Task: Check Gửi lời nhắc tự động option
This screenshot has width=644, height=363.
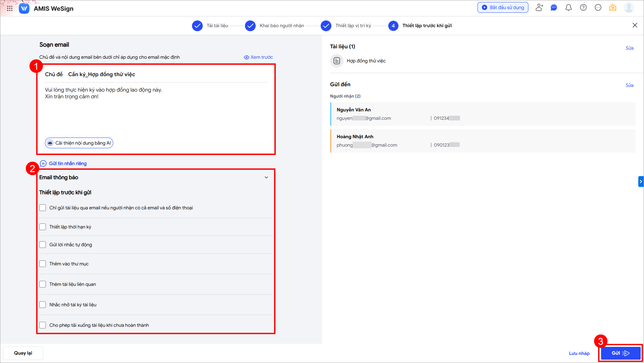Action: (43, 245)
